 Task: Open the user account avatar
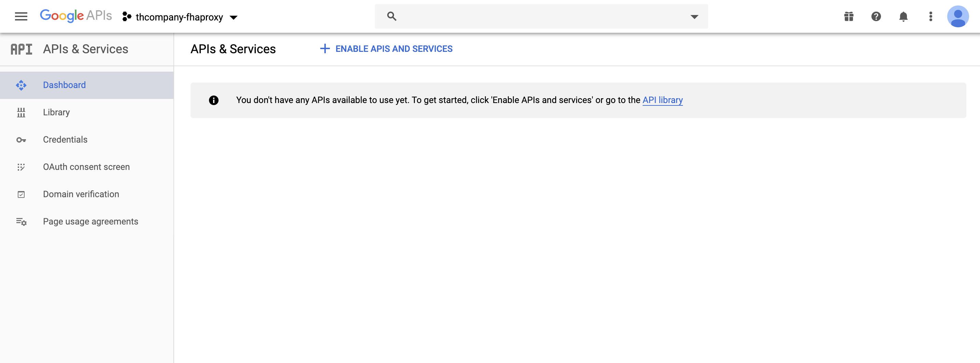[957, 16]
